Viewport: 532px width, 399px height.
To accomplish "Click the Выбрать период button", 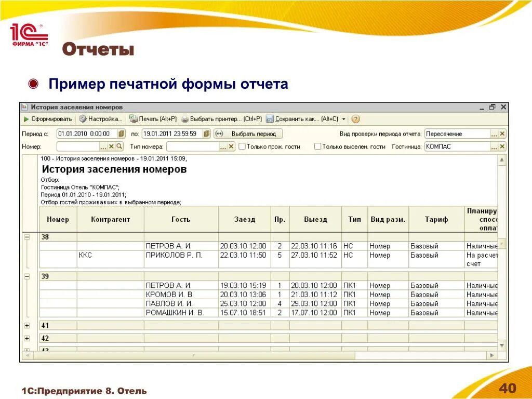I will click(248, 134).
